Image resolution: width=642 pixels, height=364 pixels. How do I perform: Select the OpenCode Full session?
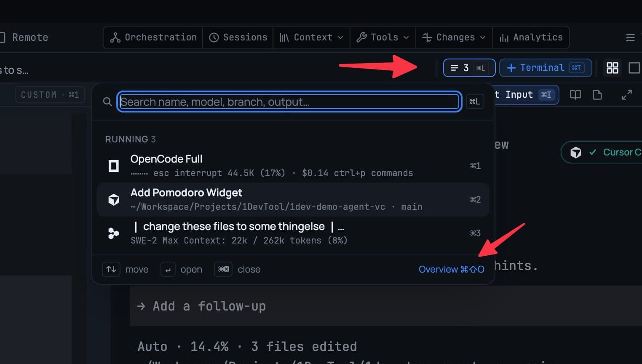tap(293, 166)
